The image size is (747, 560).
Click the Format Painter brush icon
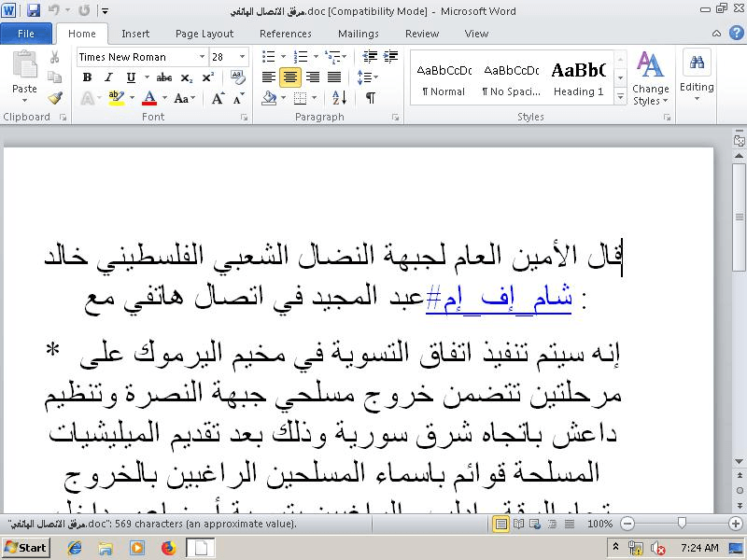[55, 97]
